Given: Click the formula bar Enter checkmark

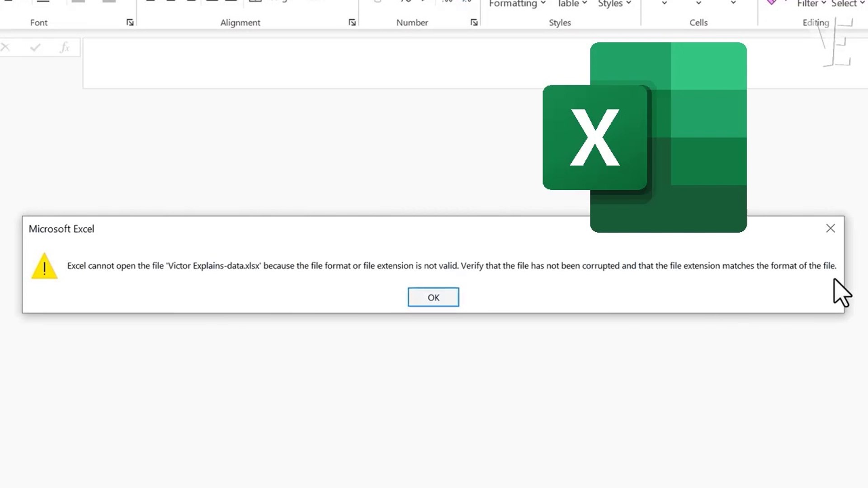Looking at the screenshot, I should 35,47.
